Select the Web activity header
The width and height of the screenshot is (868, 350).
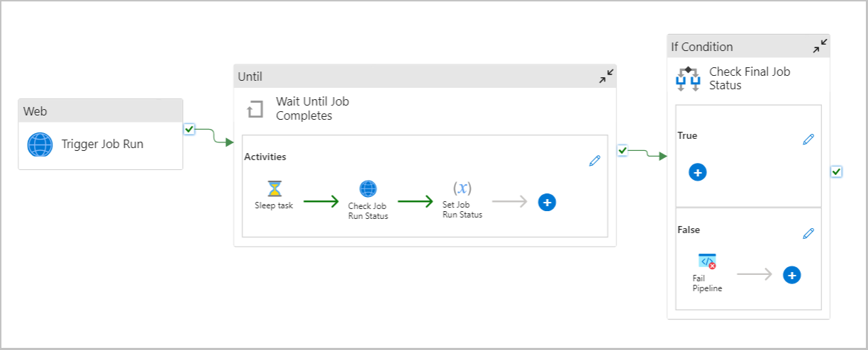(101, 111)
